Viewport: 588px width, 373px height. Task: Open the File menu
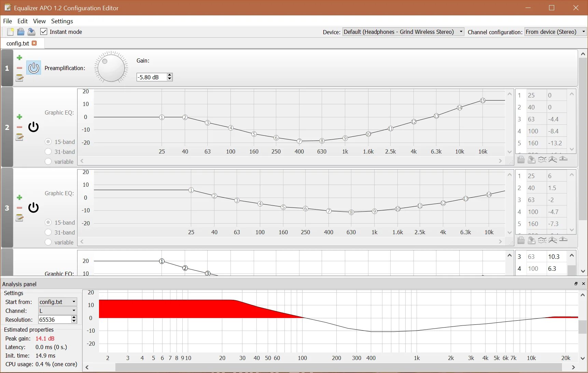pos(8,21)
